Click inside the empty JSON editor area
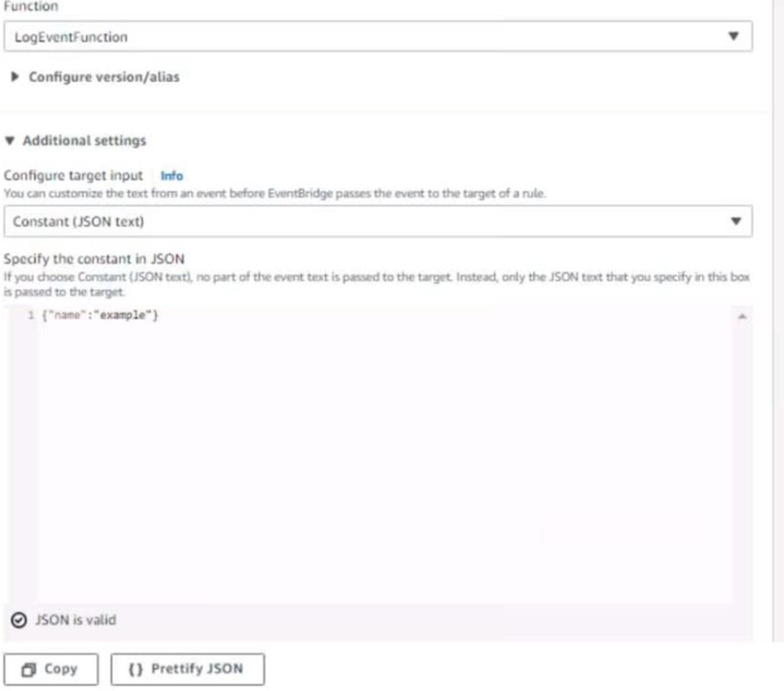 [384, 460]
